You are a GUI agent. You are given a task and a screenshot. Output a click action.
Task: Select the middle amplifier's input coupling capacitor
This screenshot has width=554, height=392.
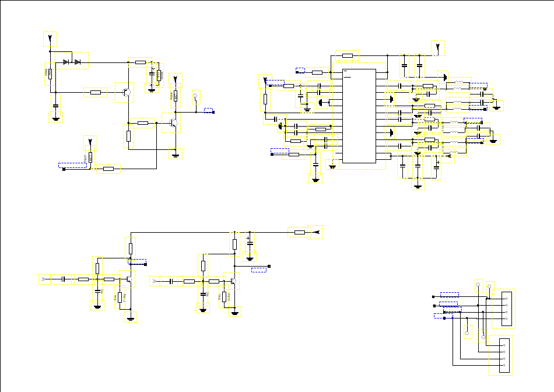click(170, 281)
